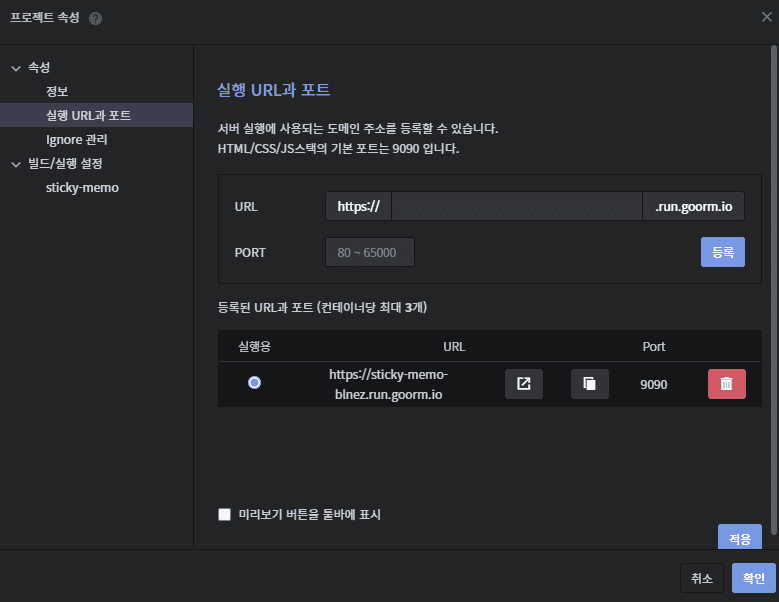
Task: Select the 실행용 radio button
Action: tap(255, 383)
